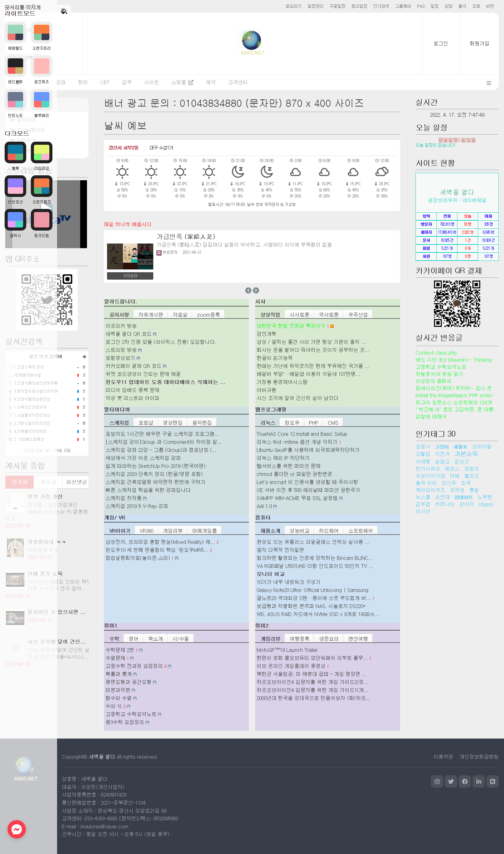Click the 4880.NET globe logo in header
The image size is (504, 854).
(x=252, y=43)
